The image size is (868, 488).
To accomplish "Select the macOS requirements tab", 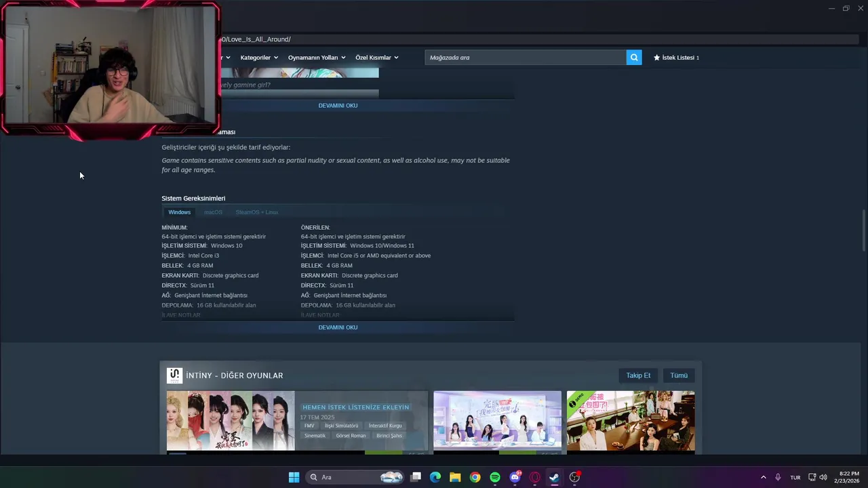I will (213, 212).
